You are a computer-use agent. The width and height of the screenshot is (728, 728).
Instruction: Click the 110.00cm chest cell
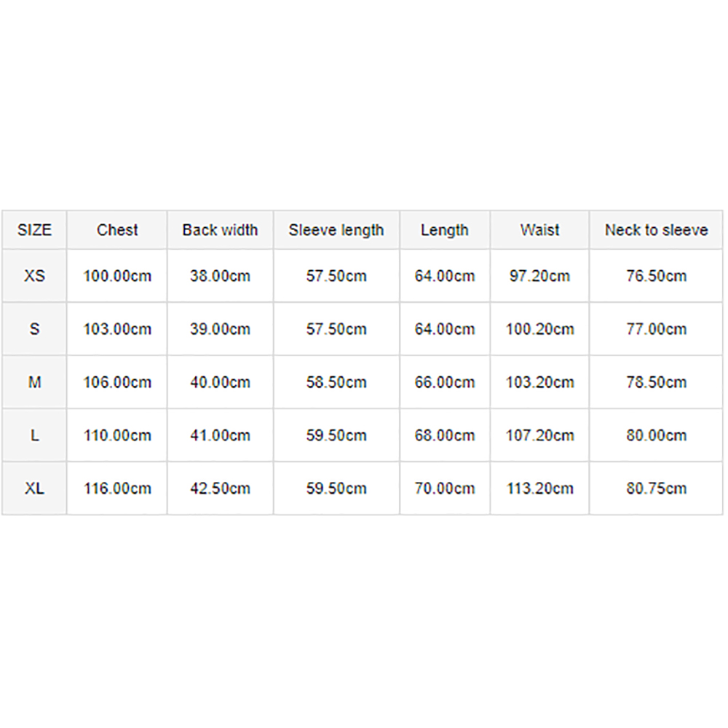point(117,435)
